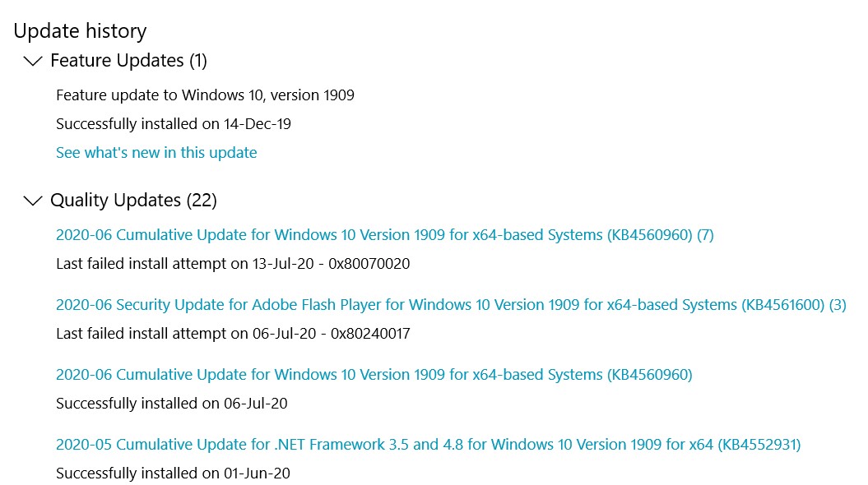Click the Feature Updates (1) section label
Viewport: 868px width, 485px height.
[128, 61]
